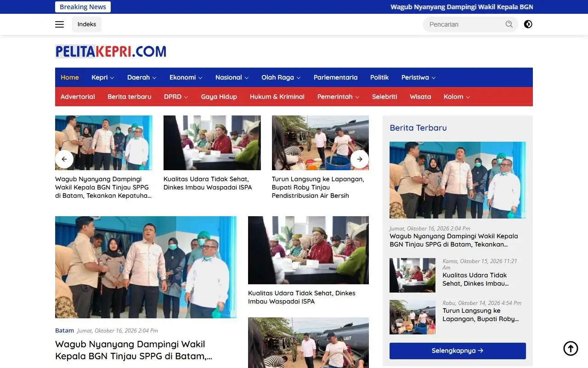Open the Wisata menu item

[420, 97]
